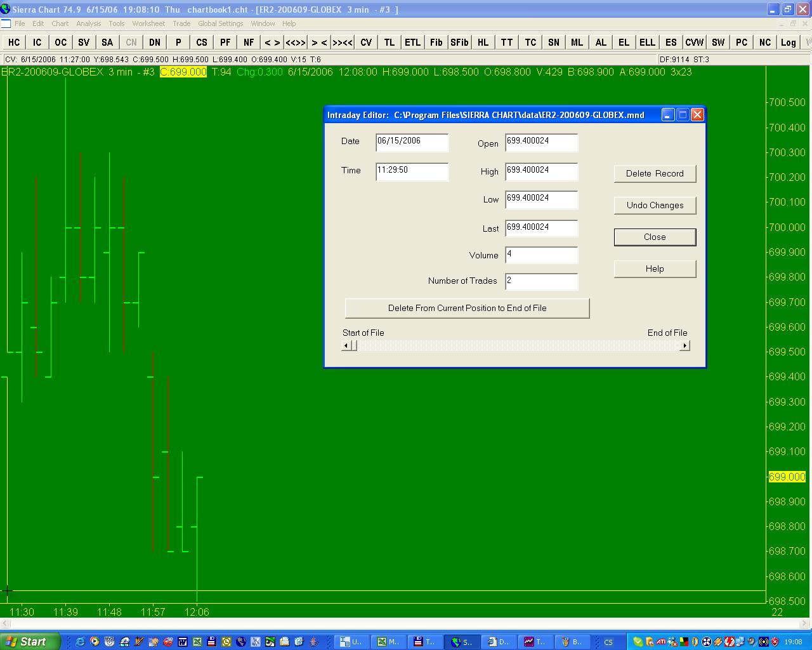Click the Fib toolbar button

pyautogui.click(x=436, y=43)
